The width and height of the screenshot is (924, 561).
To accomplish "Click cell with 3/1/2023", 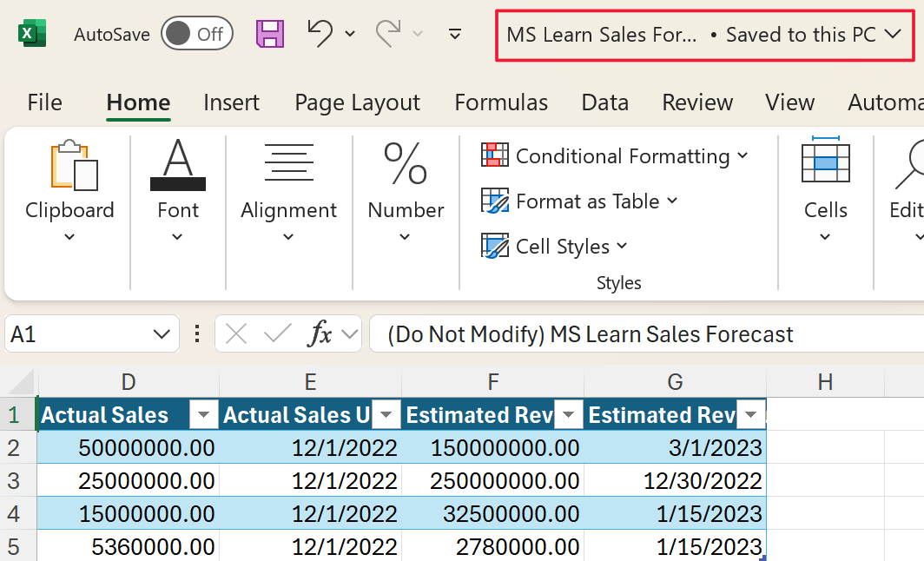I will (676, 448).
